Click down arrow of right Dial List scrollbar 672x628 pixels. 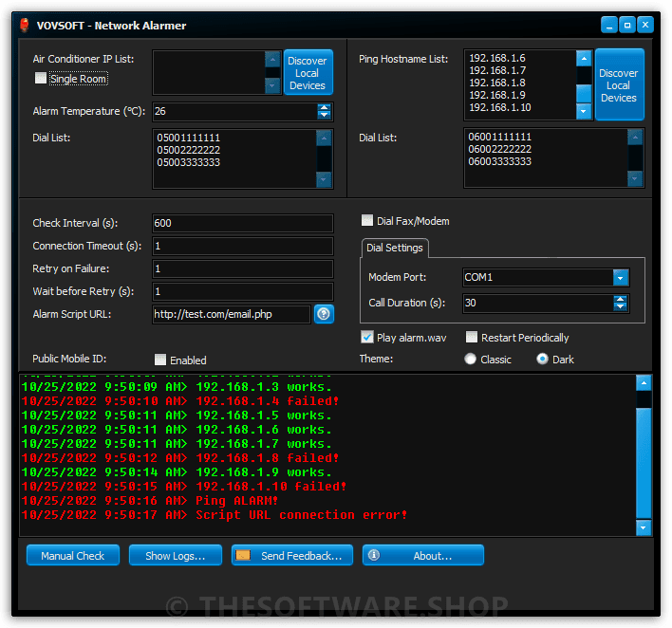point(635,178)
